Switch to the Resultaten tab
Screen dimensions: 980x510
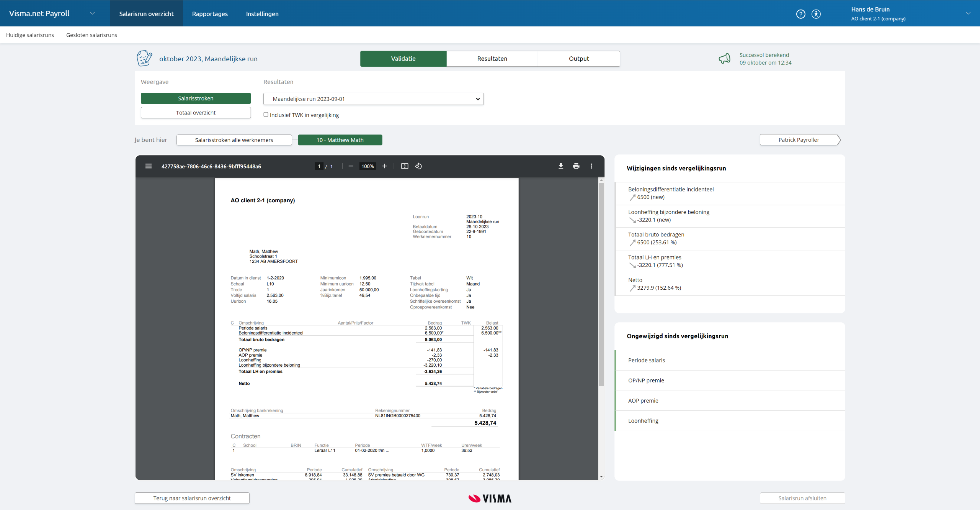[x=492, y=58]
